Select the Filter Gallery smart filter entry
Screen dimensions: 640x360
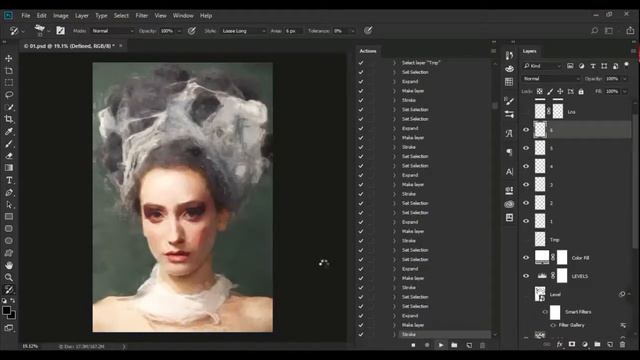[571, 325]
